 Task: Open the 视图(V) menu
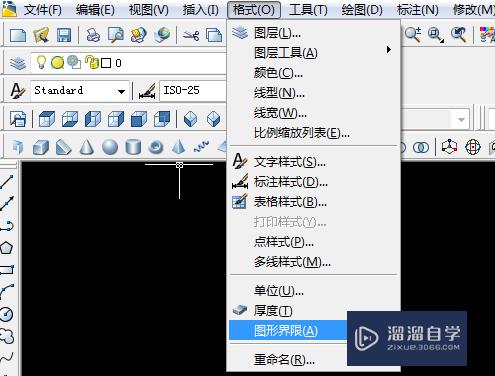[x=149, y=10]
